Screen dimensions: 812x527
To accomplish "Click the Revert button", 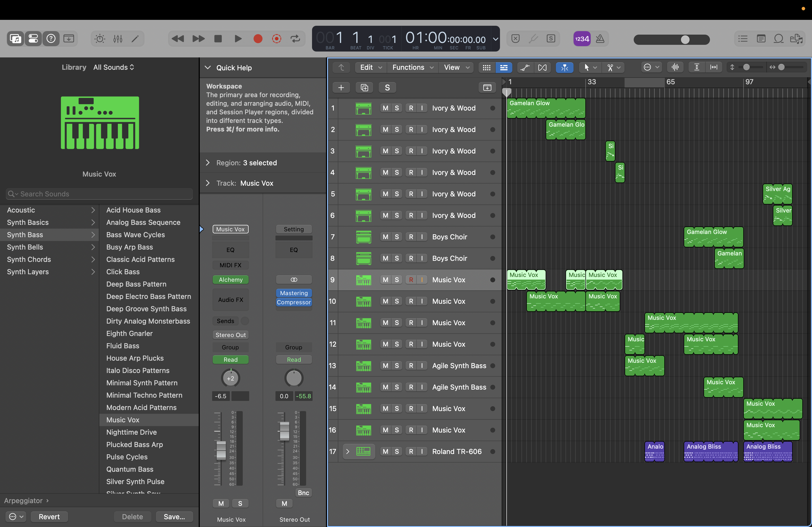I will (49, 517).
